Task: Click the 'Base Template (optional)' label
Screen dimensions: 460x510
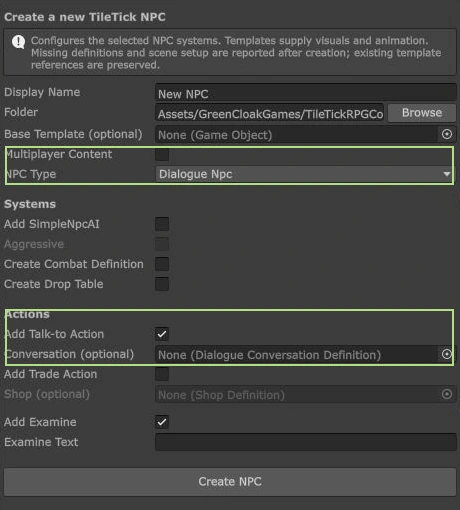Action: click(73, 134)
